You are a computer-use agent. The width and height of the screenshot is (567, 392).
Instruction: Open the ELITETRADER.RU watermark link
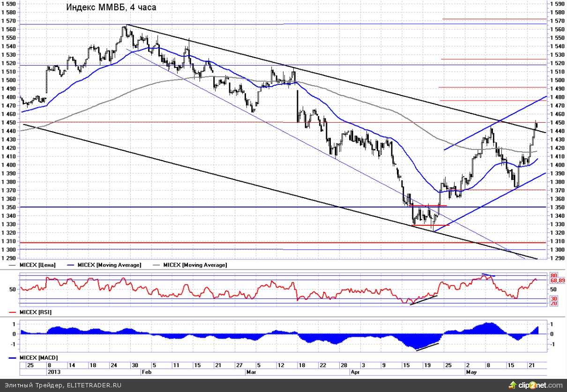(93, 385)
